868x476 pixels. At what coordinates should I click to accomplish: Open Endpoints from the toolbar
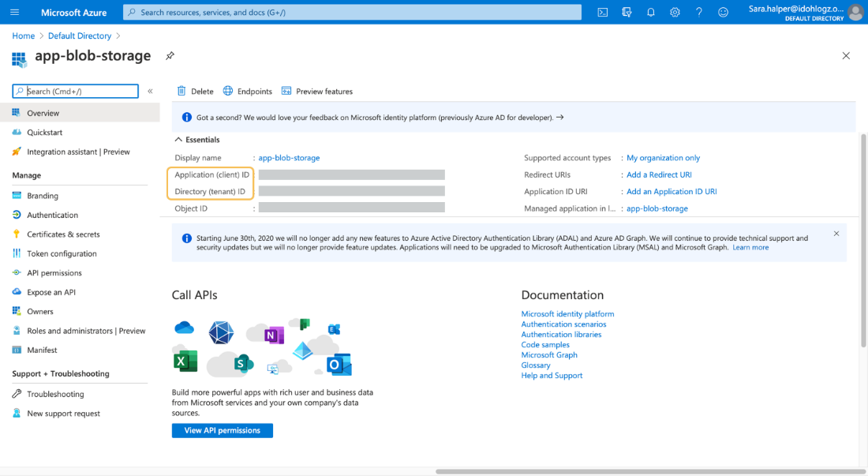click(x=247, y=92)
